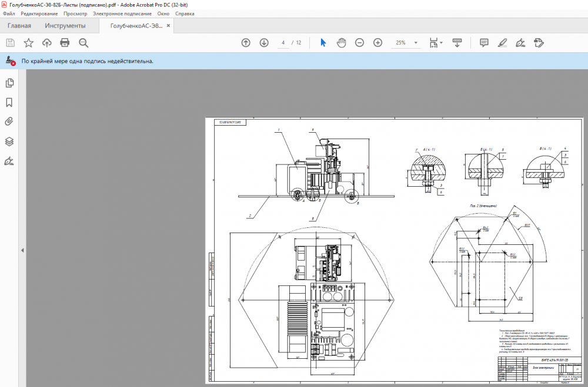
Task: Open the 25% zoom level dropdown
Action: click(416, 43)
